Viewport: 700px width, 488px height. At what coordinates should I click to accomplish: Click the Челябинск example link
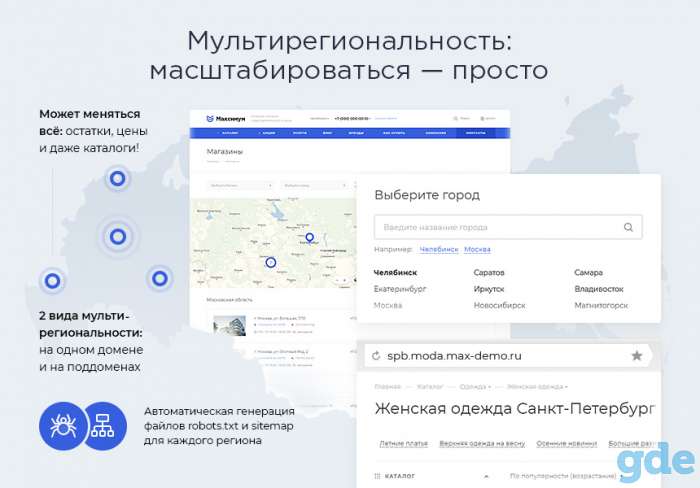tap(439, 249)
